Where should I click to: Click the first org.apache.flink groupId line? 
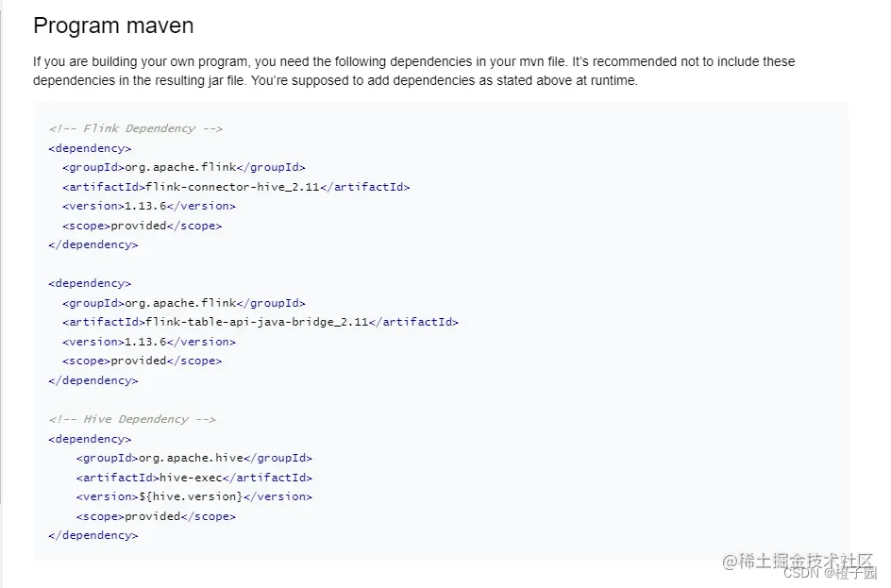click(x=183, y=168)
